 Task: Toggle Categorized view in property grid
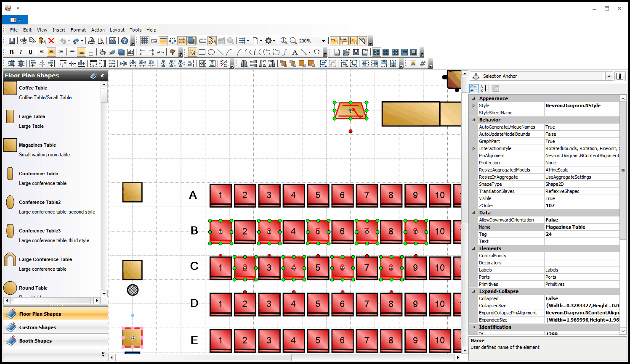coord(474,88)
